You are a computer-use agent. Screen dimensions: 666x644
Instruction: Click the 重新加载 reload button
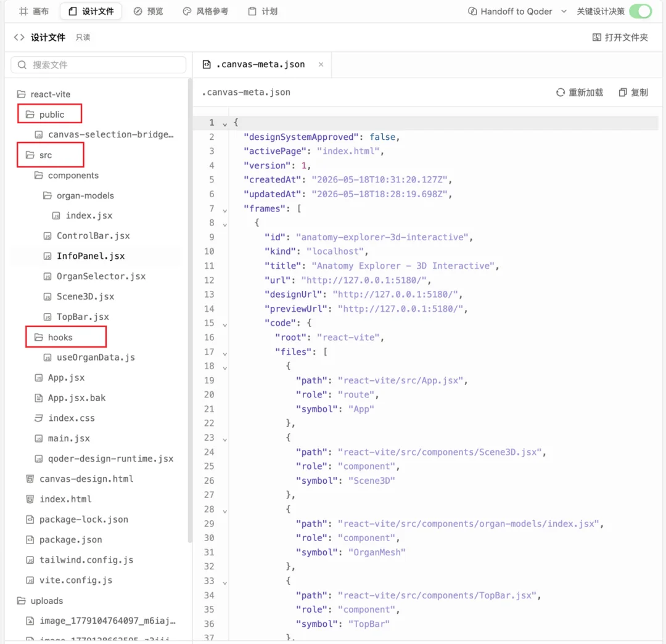pyautogui.click(x=579, y=92)
